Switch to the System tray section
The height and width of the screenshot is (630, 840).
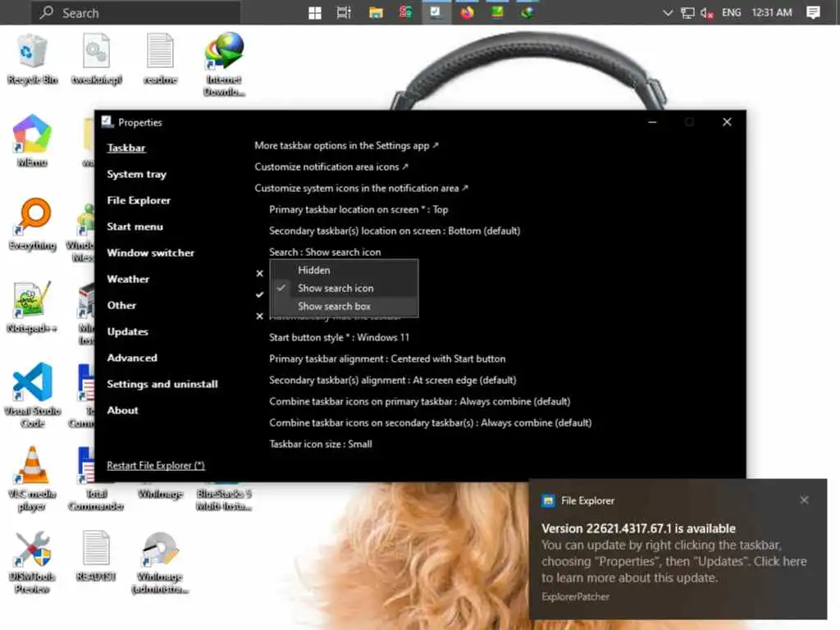click(137, 174)
